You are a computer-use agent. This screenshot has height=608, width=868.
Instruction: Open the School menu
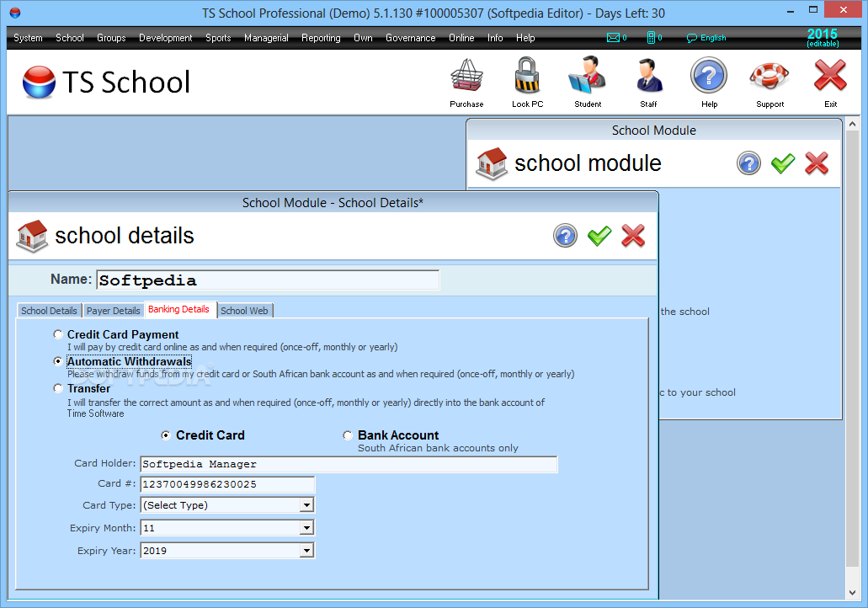[x=70, y=38]
